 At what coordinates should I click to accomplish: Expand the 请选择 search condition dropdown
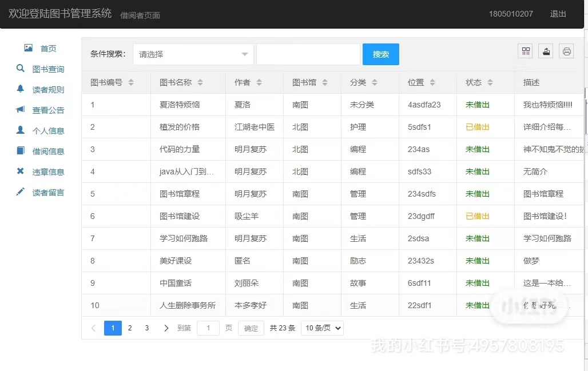(193, 54)
